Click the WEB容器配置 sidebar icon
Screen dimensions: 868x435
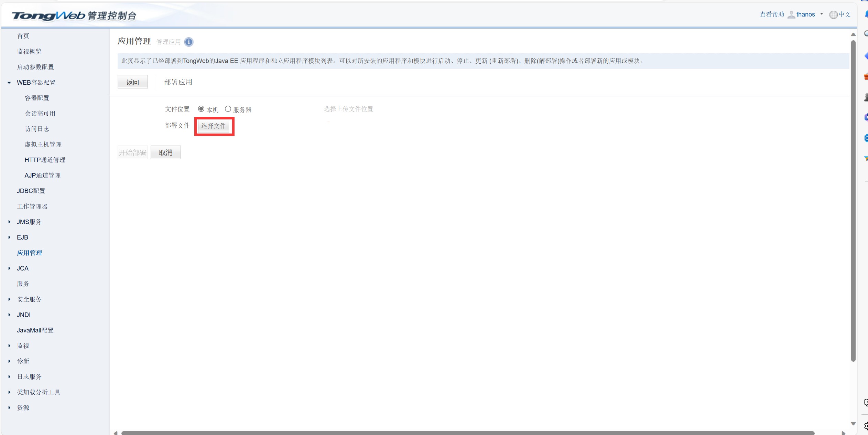pyautogui.click(x=10, y=82)
